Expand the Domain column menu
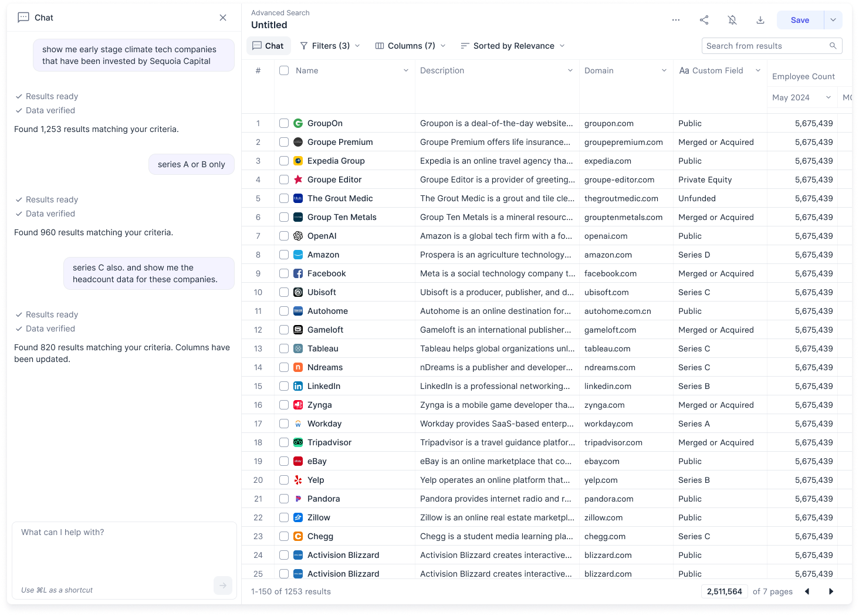The image size is (859, 616). click(x=664, y=70)
